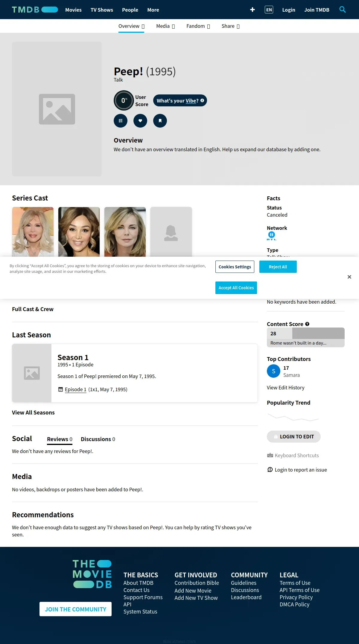Screen dimensions: 359x644
Task: Open Leaderboard footer link
Action: coord(246,597)
